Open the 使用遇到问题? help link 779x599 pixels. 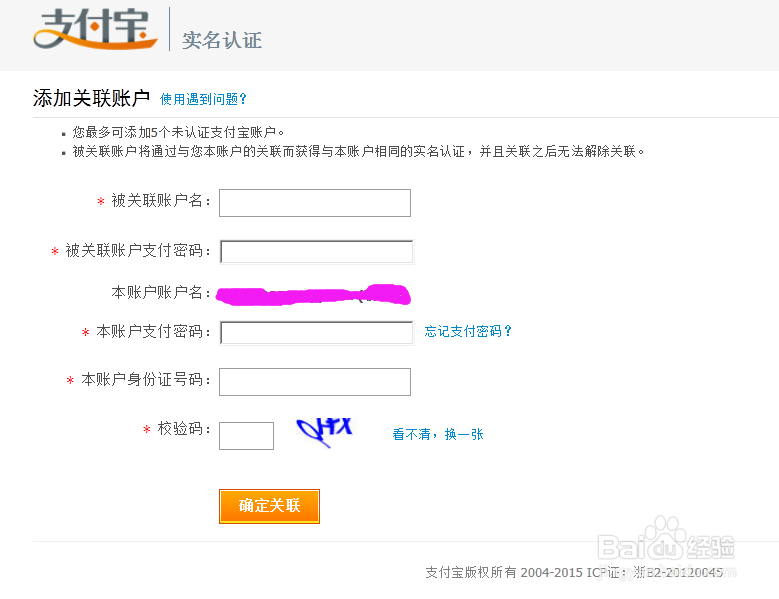pos(203,99)
